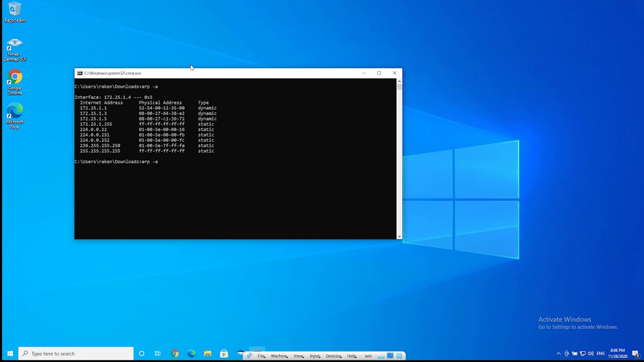Open Microsoft Store from the taskbar

tap(224, 353)
